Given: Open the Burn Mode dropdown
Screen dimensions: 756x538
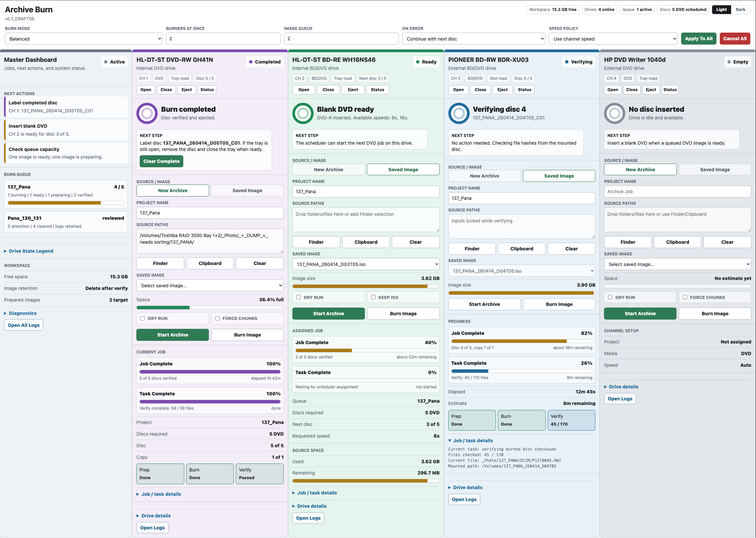Looking at the screenshot, I should (x=83, y=39).
